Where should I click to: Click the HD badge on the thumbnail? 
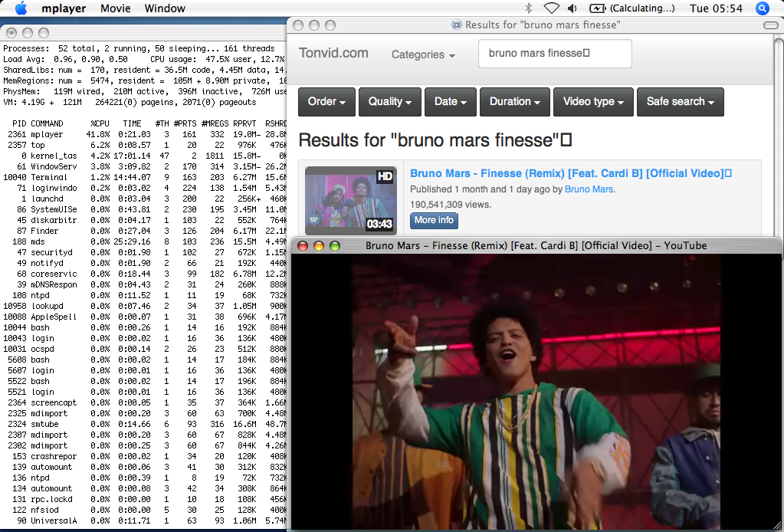coord(385,176)
